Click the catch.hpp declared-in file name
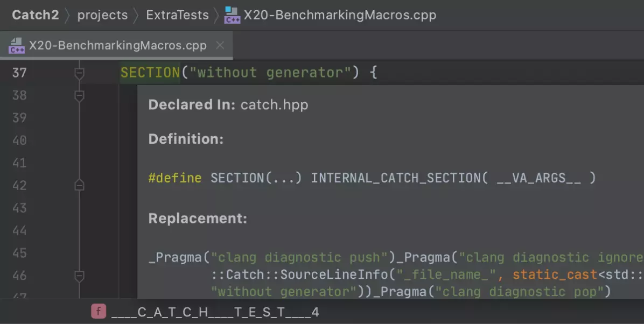The height and width of the screenshot is (324, 644). pos(275,105)
